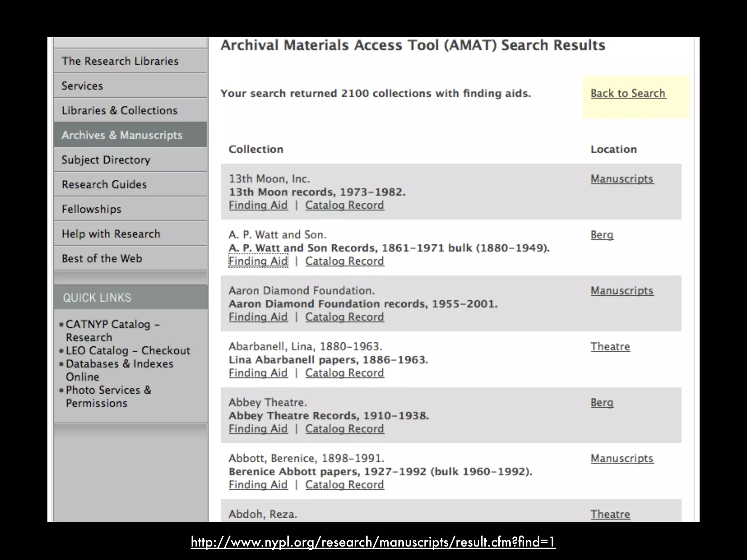Click Berg location for A. P. Watt and Son

click(x=602, y=235)
